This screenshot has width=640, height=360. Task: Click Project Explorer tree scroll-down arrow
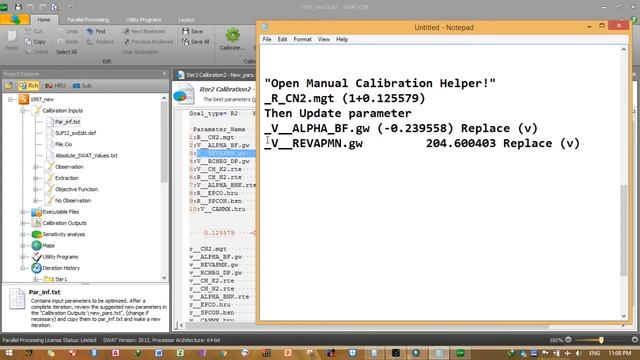pyautogui.click(x=164, y=278)
